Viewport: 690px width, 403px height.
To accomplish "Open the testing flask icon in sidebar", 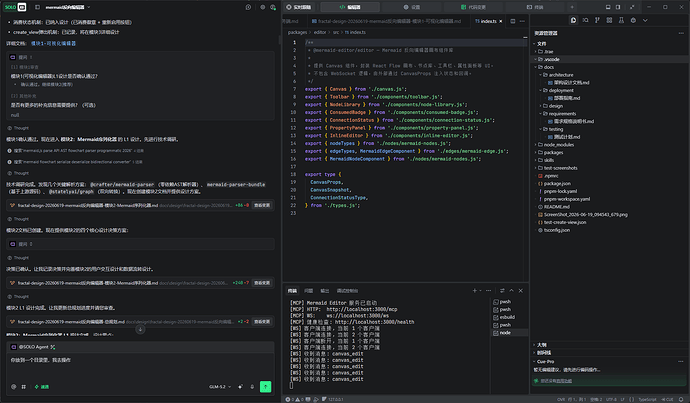I will pos(621,20).
